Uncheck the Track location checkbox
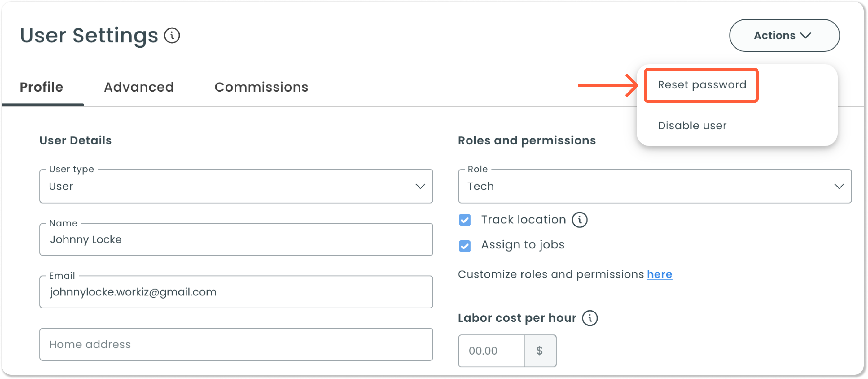This screenshot has height=379, width=868. coord(465,220)
